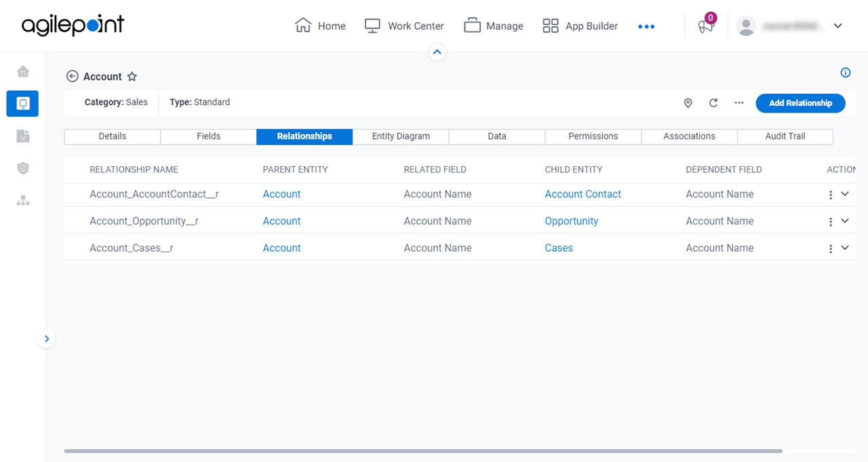Image resolution: width=868 pixels, height=462 pixels.
Task: Open the sidebar shield security icon
Action: pos(23,168)
